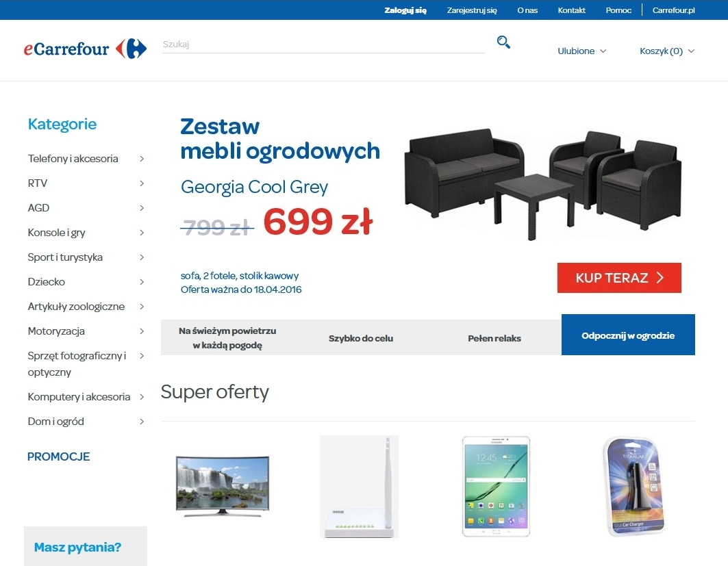Switch to the Pełen relaks banner tab
Screen dimensions: 728x566
(x=494, y=338)
